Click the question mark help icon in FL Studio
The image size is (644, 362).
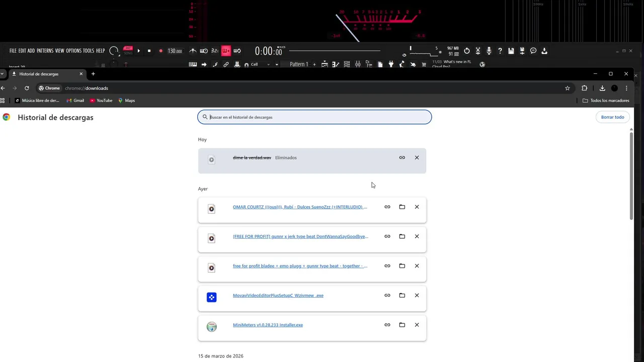(500, 51)
